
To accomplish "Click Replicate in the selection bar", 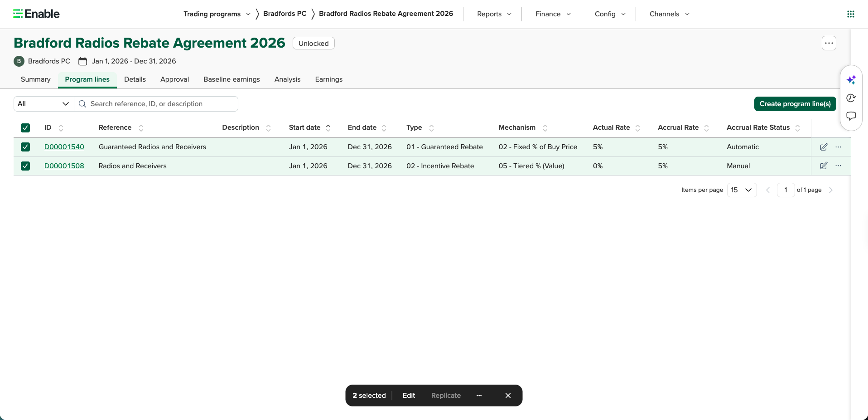I will (x=446, y=396).
